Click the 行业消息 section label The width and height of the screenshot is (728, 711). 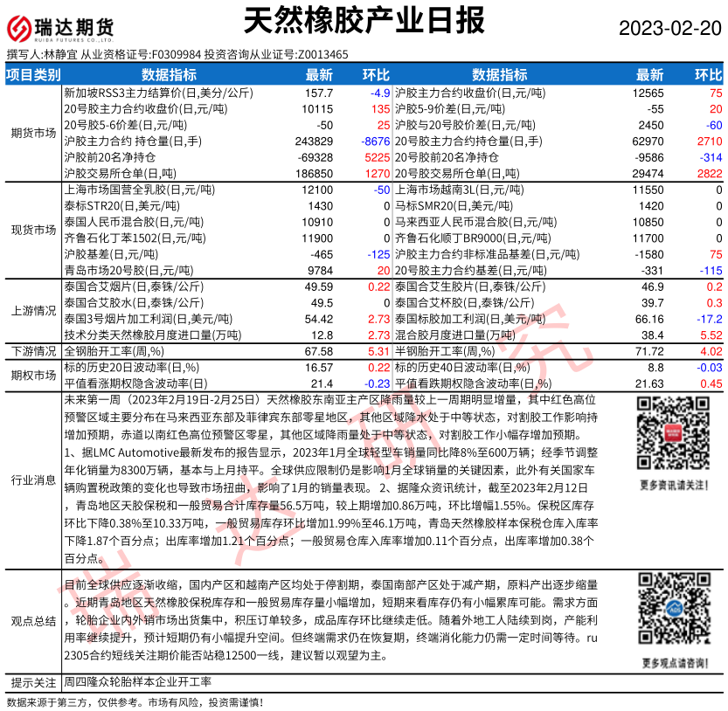coord(33,480)
